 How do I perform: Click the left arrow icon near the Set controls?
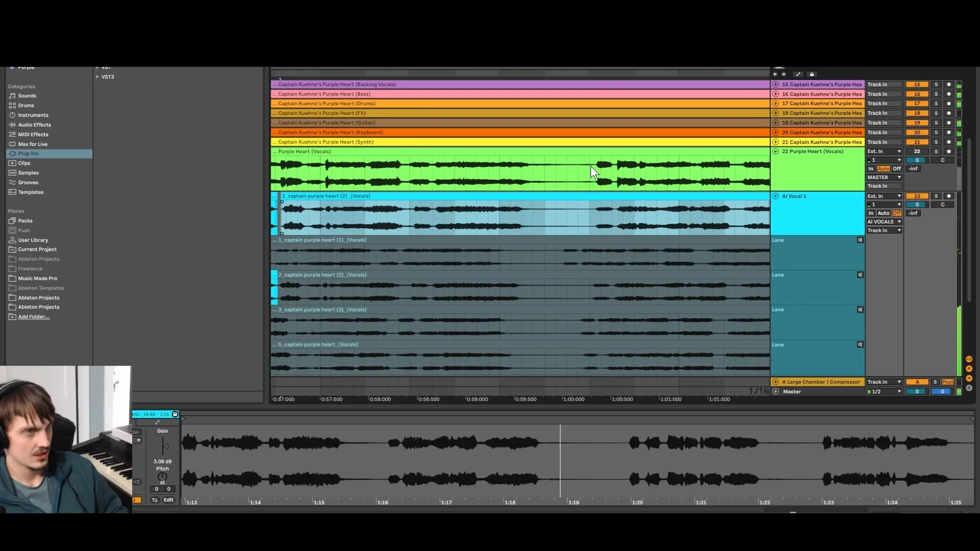coord(775,73)
